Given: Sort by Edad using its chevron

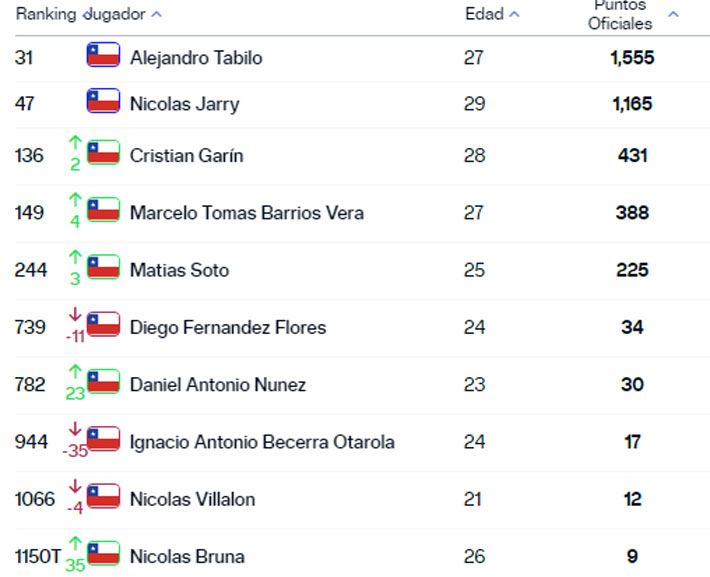Looking at the screenshot, I should coord(514,14).
